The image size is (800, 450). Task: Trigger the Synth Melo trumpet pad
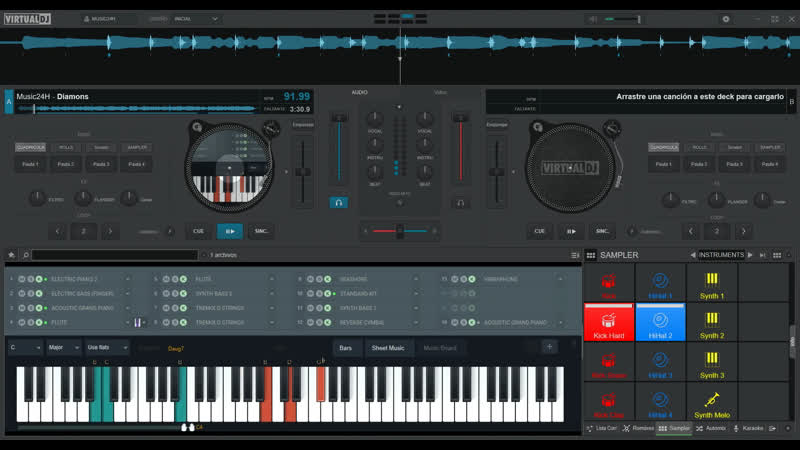[712, 403]
